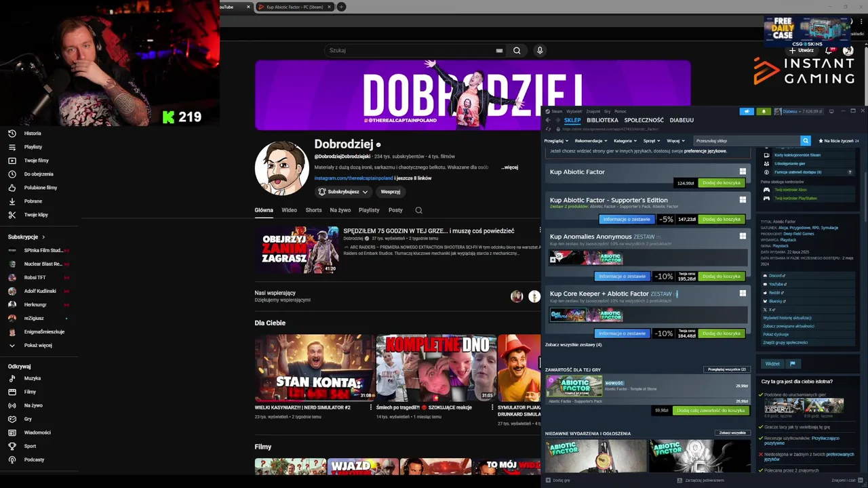
Task: Click Dodaj grę in Steam footer
Action: coord(557,480)
